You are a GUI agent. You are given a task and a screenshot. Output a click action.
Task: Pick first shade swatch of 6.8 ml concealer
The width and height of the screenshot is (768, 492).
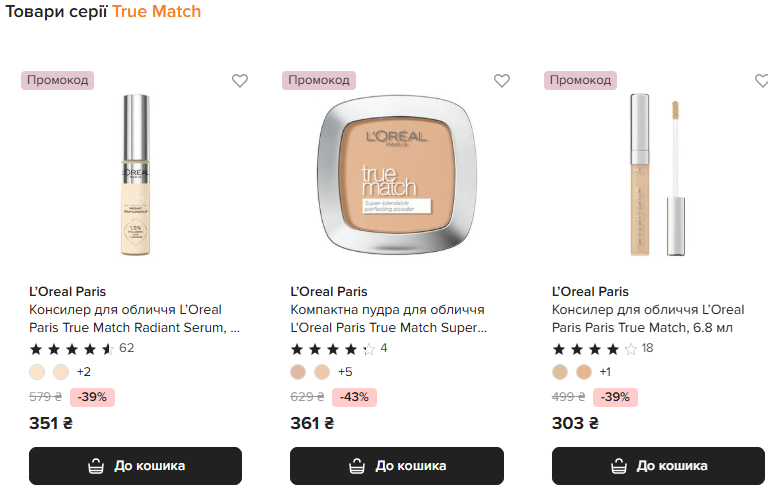click(x=560, y=372)
